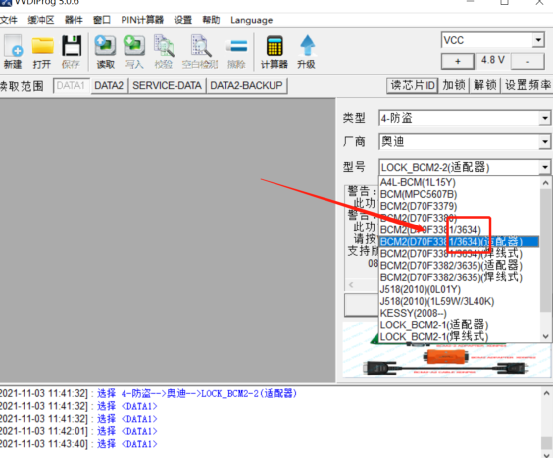553x458 pixels.
Task: Click the blank check (空白检测) icon
Action: pyautogui.click(x=200, y=51)
